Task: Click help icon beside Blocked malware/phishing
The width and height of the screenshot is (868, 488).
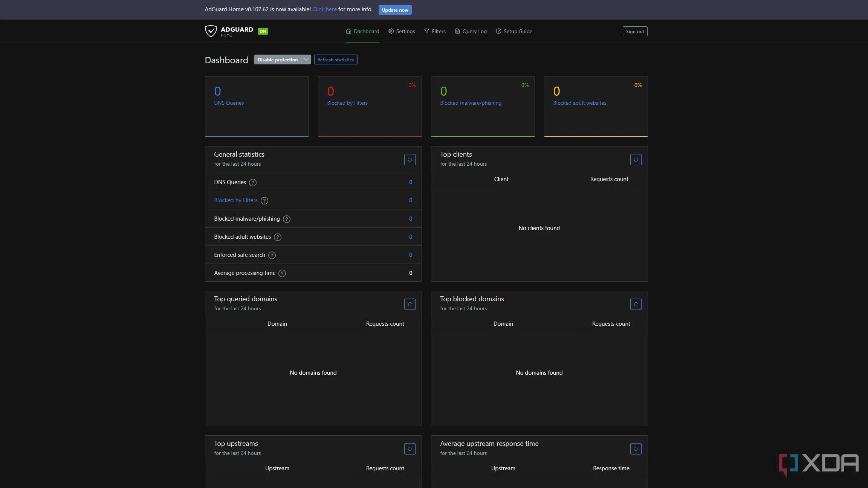Action: (286, 219)
